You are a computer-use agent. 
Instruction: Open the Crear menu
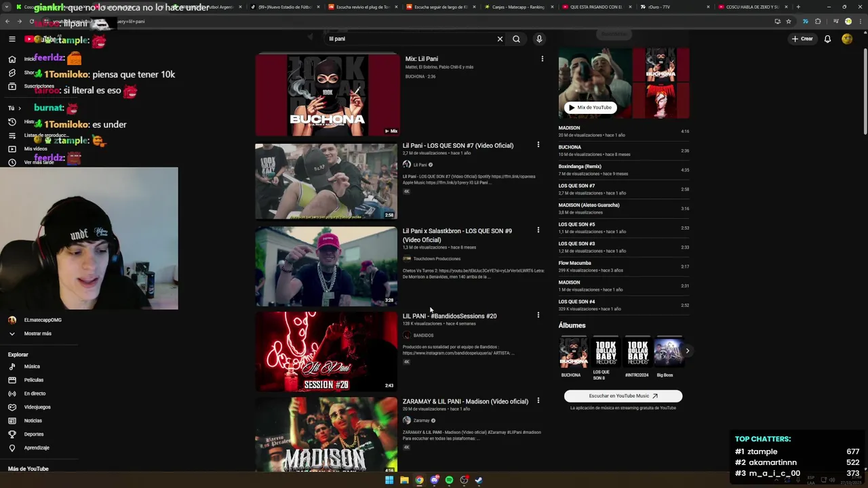click(x=802, y=39)
